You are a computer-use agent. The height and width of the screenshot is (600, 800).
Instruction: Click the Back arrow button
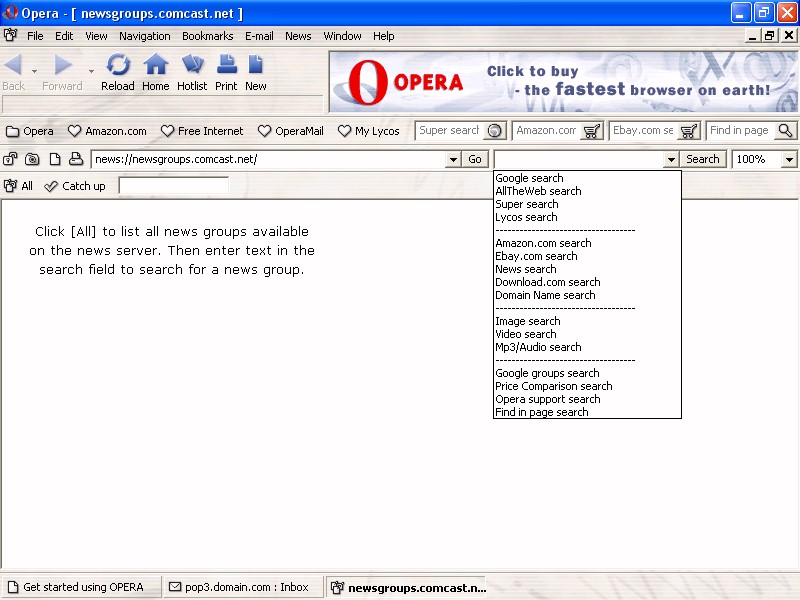point(13,65)
